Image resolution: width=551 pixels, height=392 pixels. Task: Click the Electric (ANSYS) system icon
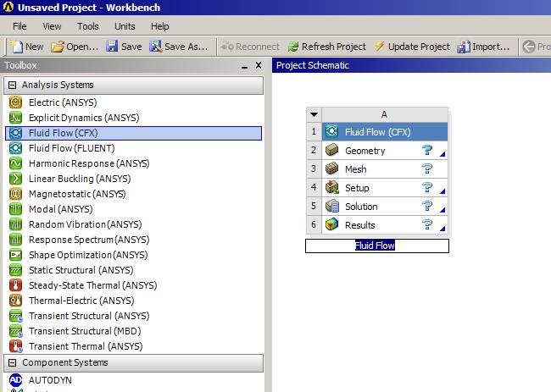pos(15,102)
